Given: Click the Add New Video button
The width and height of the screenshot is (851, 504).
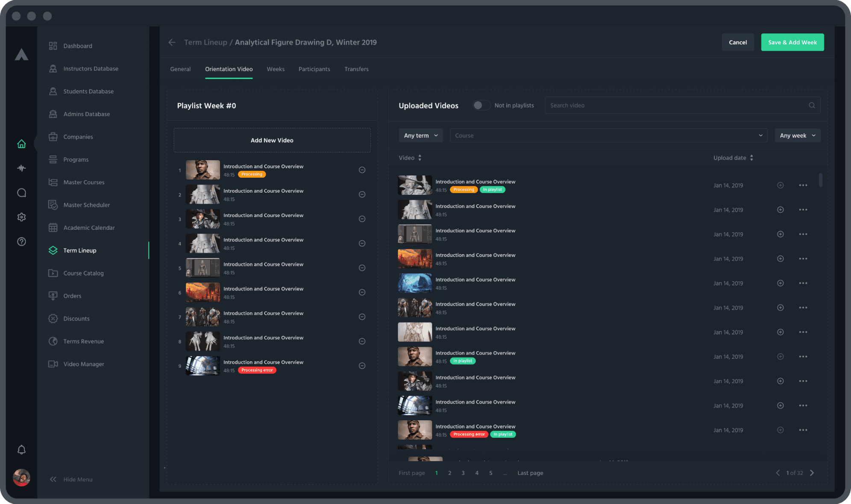Looking at the screenshot, I should 272,141.
